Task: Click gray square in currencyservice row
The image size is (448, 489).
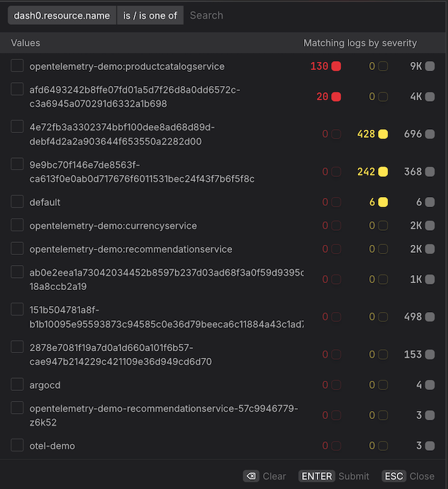Action: pos(430,225)
